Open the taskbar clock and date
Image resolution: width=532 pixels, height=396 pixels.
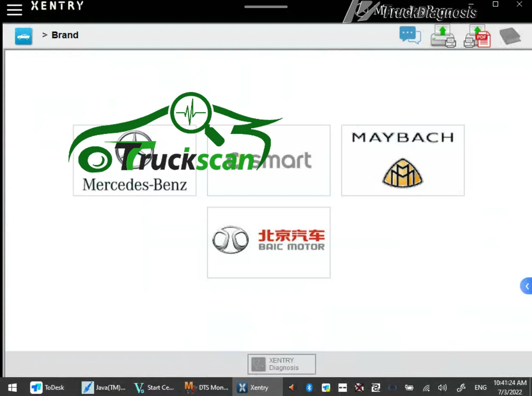(x=510, y=388)
